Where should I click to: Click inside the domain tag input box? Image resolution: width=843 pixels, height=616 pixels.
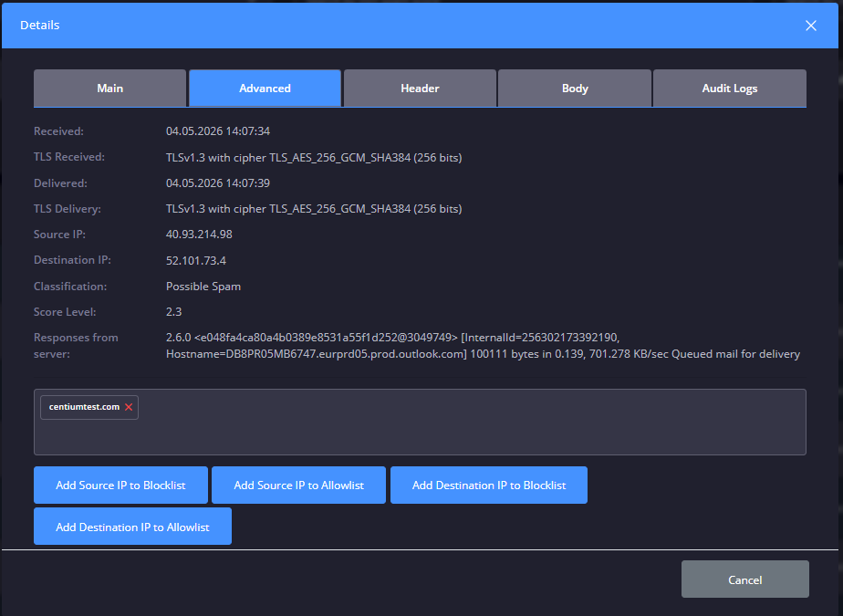tap(420, 423)
